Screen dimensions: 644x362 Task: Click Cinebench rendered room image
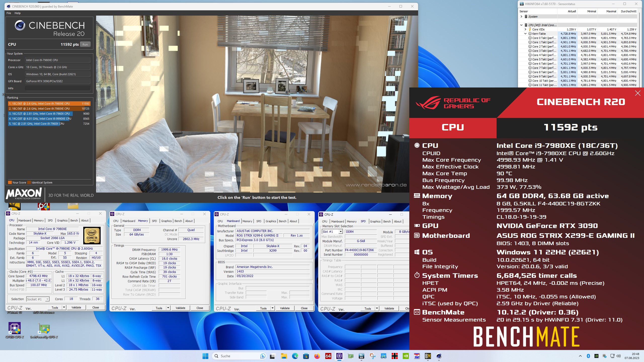pos(257,104)
